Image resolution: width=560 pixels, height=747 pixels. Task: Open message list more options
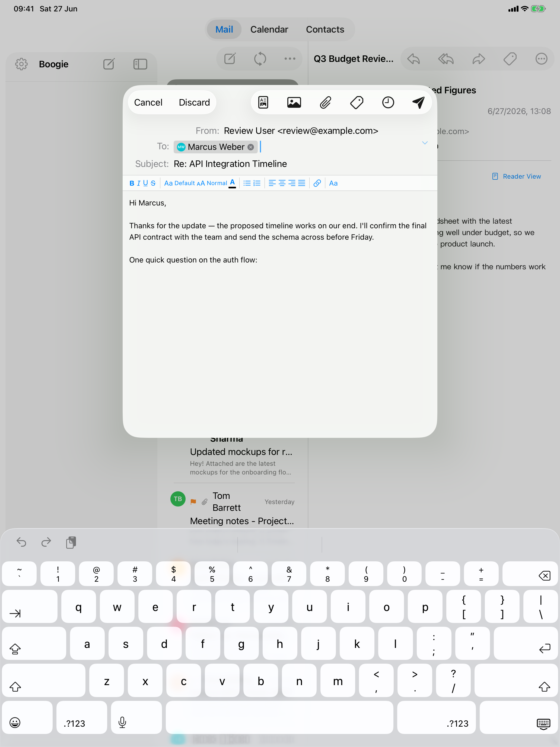[289, 59]
